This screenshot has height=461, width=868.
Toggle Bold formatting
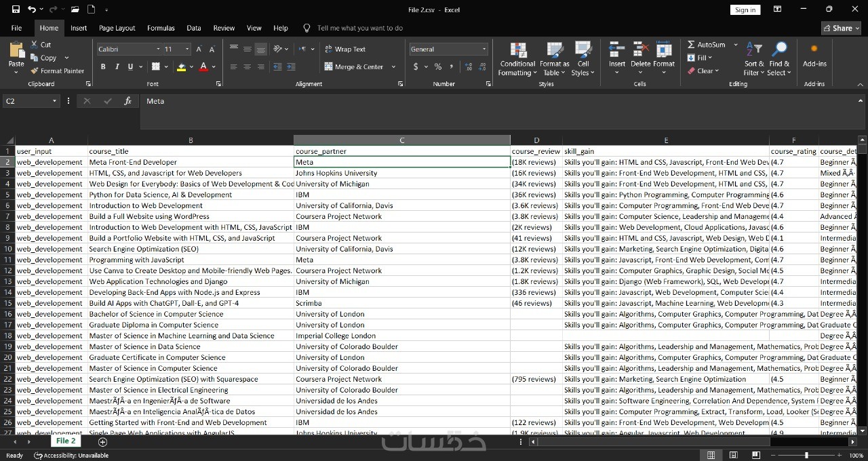(103, 66)
